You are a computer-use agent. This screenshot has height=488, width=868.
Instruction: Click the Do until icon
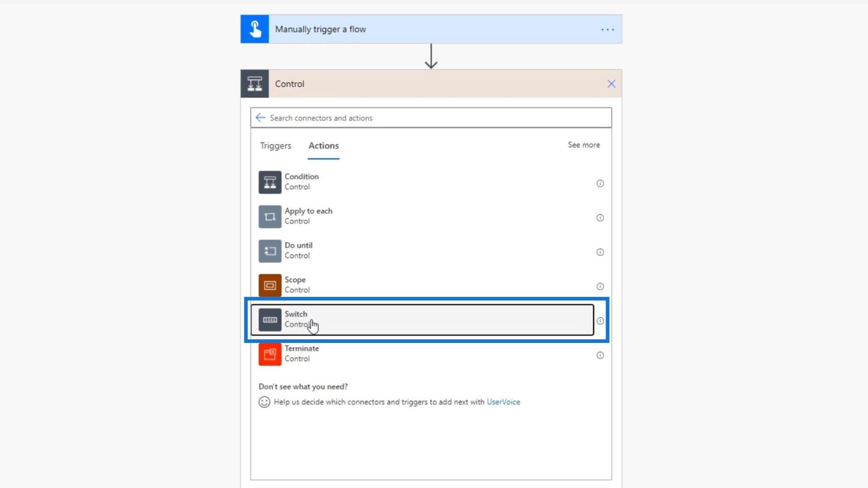(270, 251)
